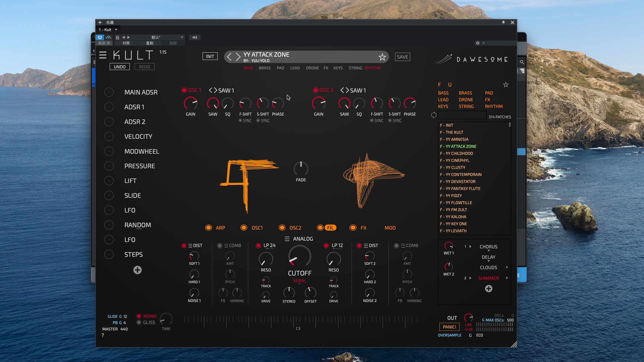Enable the GLISS radio option
This screenshot has height=362, width=644.
(x=139, y=322)
